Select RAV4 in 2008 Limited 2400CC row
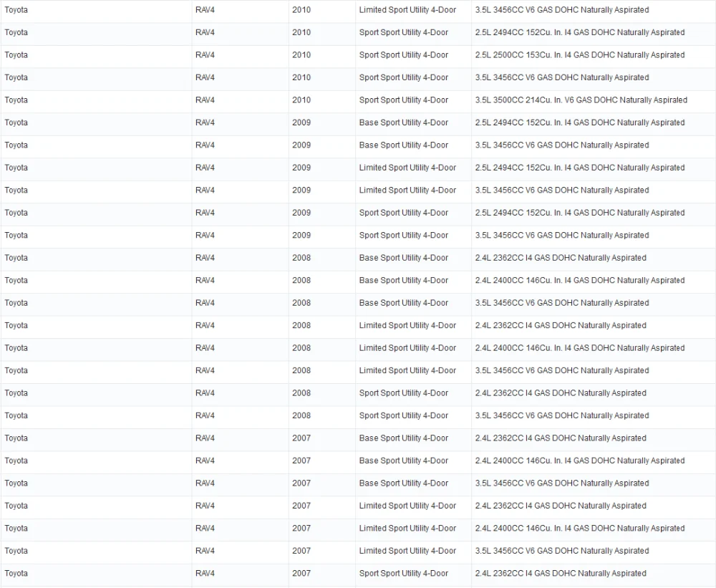The width and height of the screenshot is (716, 588). pos(205,348)
